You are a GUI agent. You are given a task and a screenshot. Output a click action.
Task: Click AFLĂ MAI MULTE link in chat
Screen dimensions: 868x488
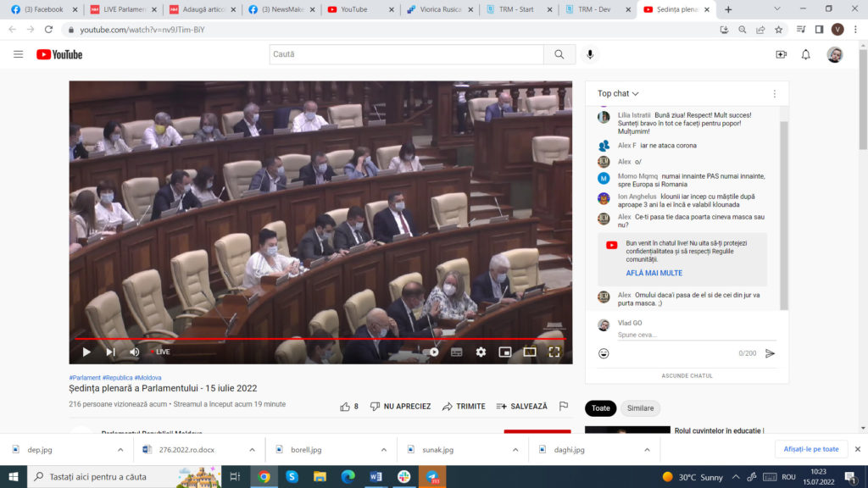[654, 274]
